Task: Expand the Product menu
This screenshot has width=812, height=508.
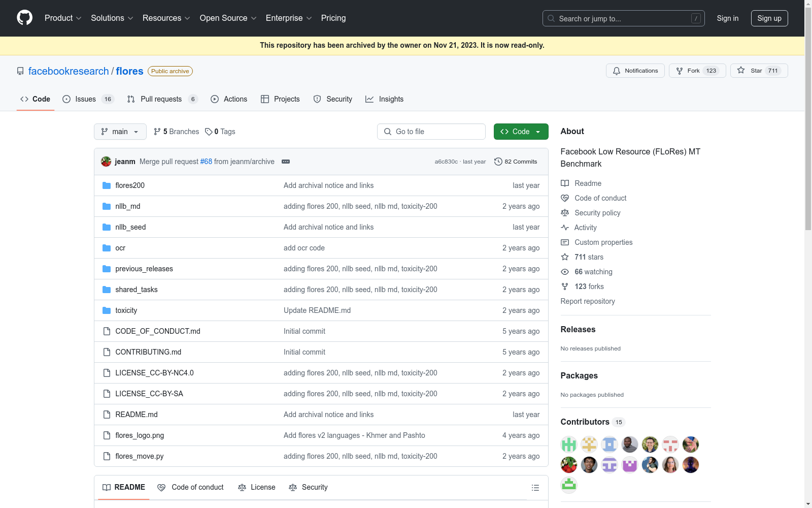Action: click(x=63, y=18)
